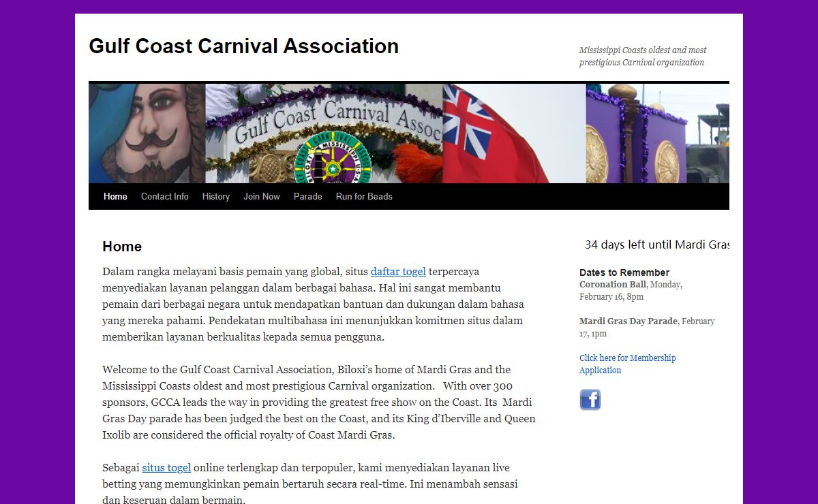Click the 'Dates to Remember' heading
818x504 pixels.
(x=624, y=272)
